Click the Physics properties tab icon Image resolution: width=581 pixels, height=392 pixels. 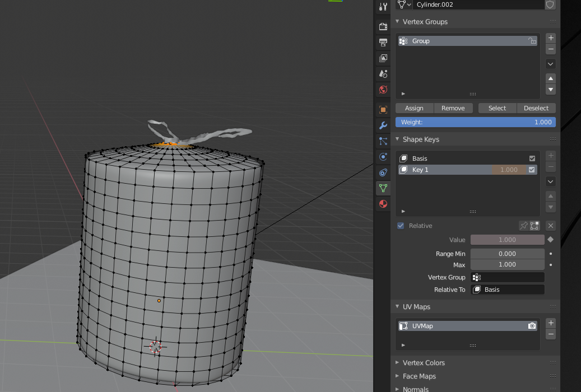pos(383,157)
